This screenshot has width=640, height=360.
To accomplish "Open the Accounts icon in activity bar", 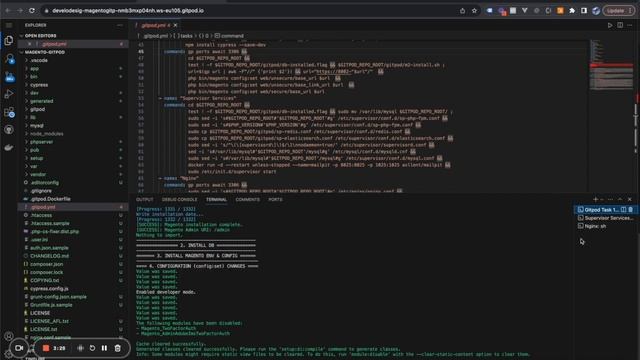I will point(9,336).
